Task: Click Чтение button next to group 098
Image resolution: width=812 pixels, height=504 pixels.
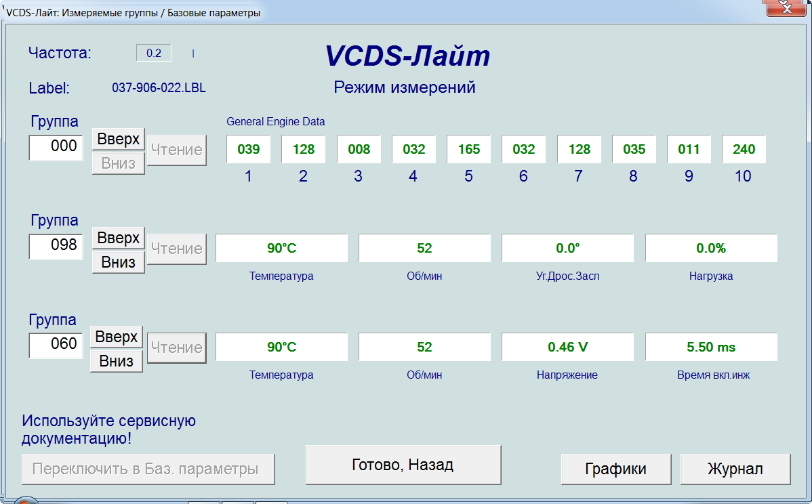Action: 177,249
